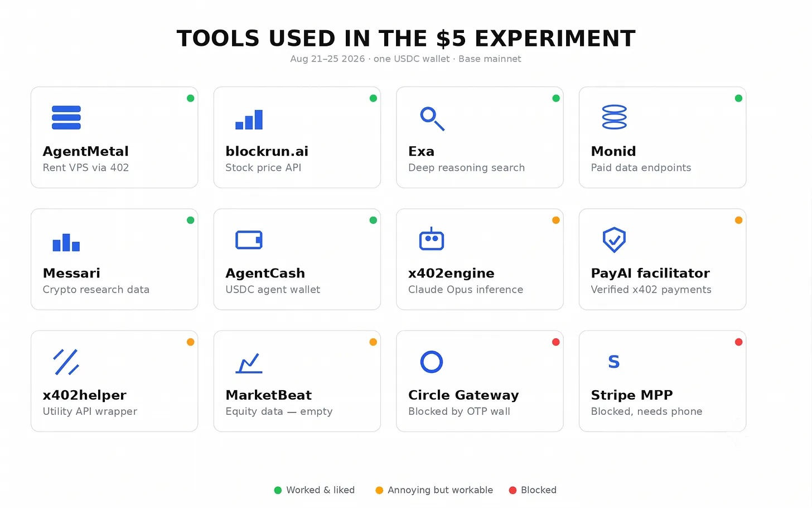Click the "Claude Opus inference" description
Viewport: 812px width, 508px height.
tap(466, 290)
